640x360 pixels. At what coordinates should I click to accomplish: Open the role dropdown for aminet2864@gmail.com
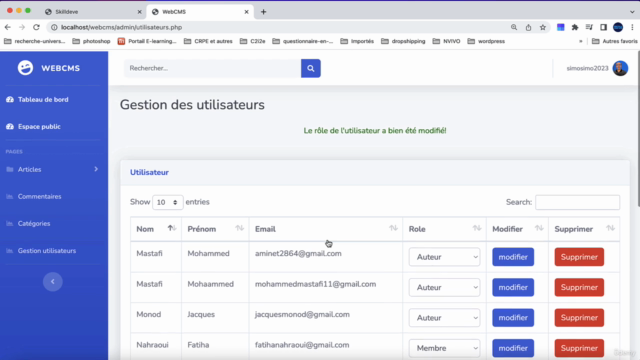[444, 257]
